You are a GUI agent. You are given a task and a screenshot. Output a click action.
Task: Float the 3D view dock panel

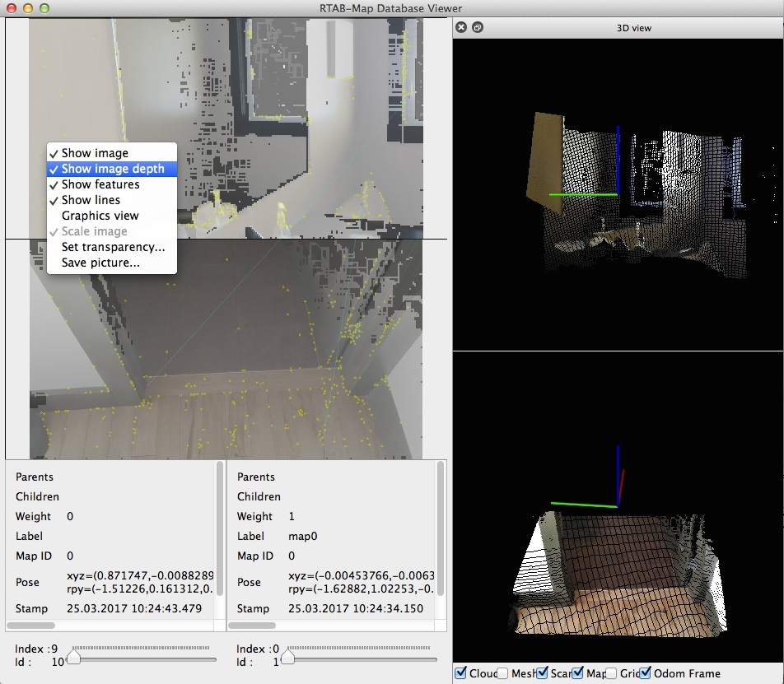coord(478,27)
